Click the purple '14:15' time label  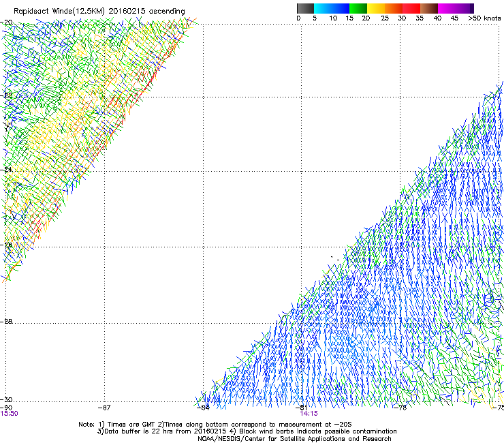tap(309, 414)
